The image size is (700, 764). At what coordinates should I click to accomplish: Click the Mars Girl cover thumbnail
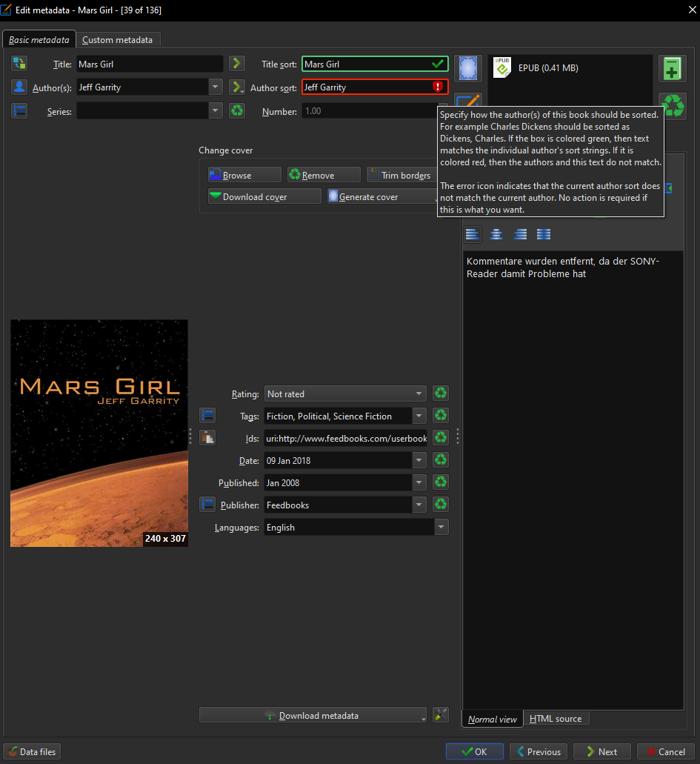click(99, 434)
